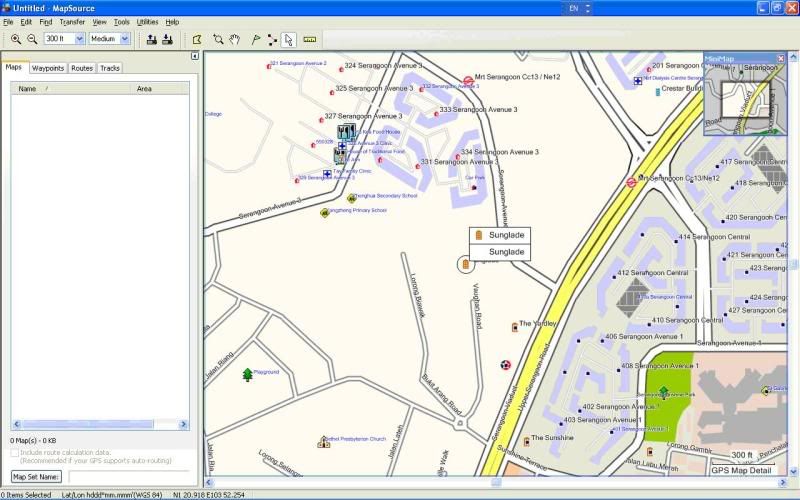800x500 pixels.
Task: Click the Zoom Out magnifier icon
Action: pyautogui.click(x=32, y=39)
